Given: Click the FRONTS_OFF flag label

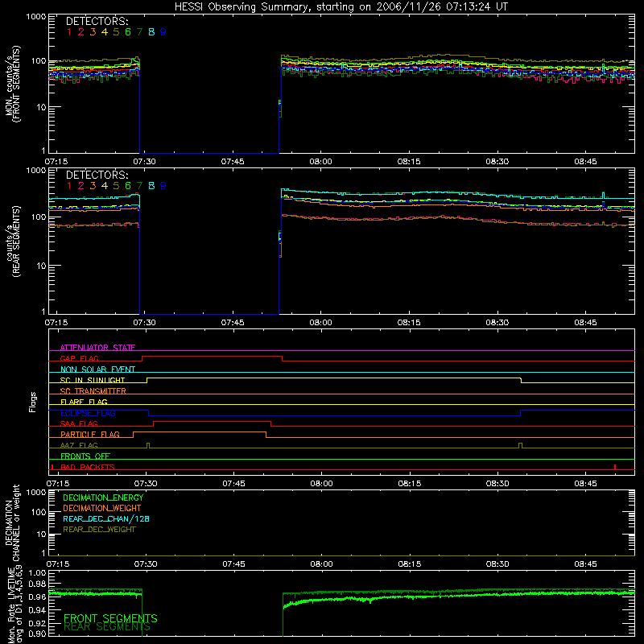Looking at the screenshot, I should pos(85,456).
